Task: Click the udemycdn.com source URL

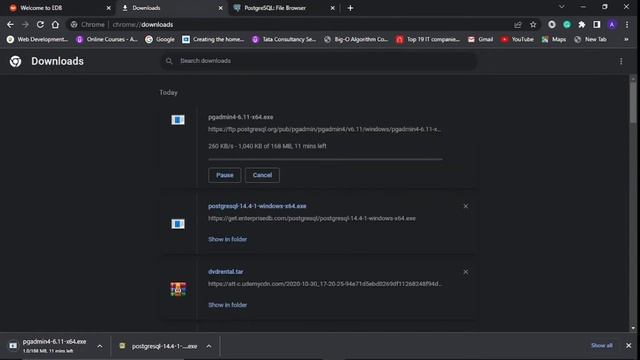Action: coord(325,284)
